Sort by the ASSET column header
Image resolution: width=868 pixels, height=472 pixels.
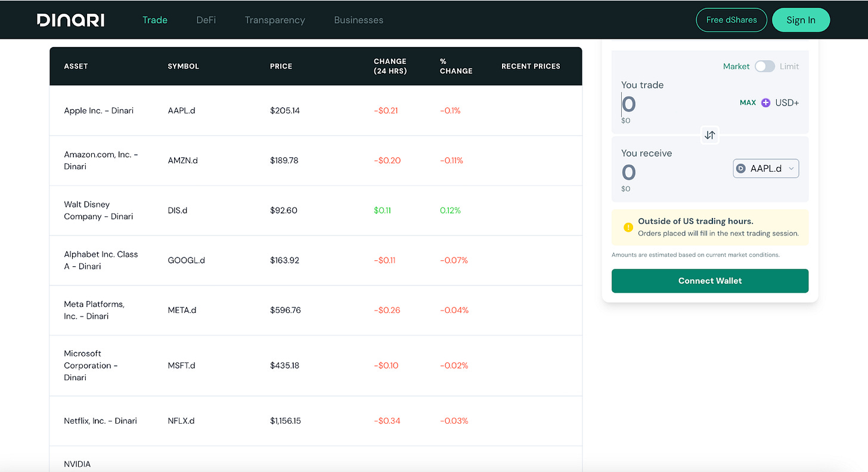76,66
